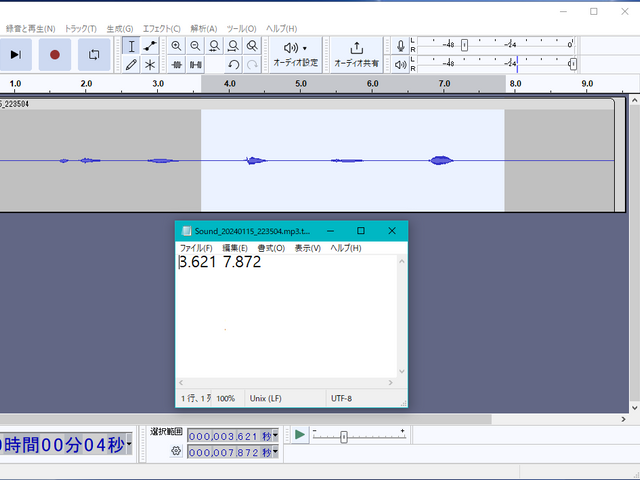Click the Notepad horizontal scrollbar right arrow
640x480 pixels.
pyautogui.click(x=391, y=383)
